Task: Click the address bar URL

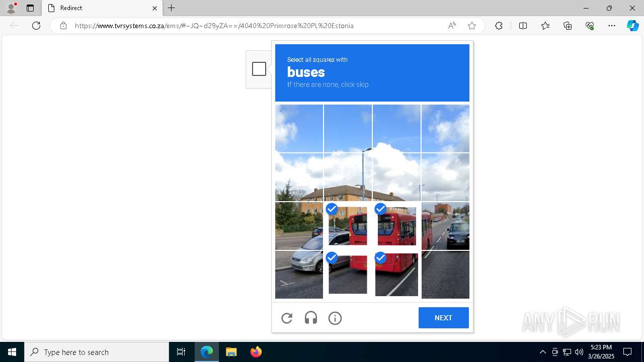Action: point(214,26)
